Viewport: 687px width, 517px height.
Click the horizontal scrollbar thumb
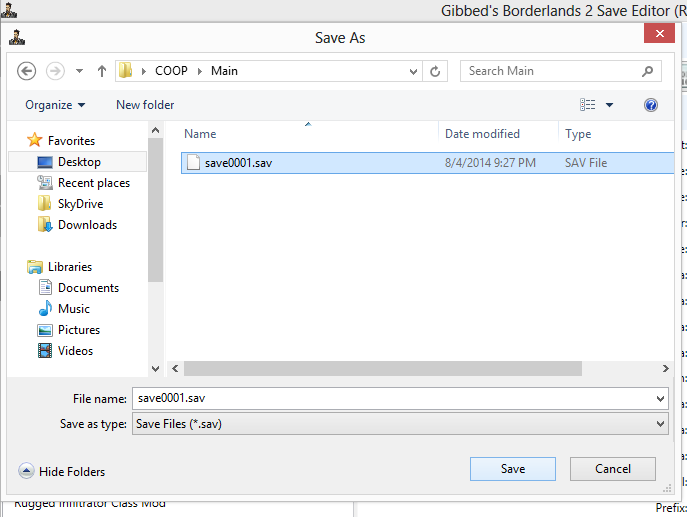coord(383,368)
